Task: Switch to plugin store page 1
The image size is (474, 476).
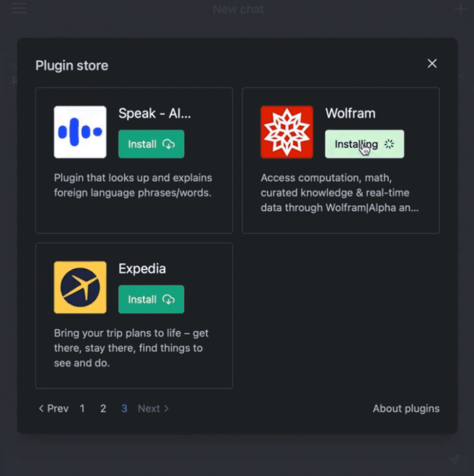Action: pyautogui.click(x=82, y=409)
